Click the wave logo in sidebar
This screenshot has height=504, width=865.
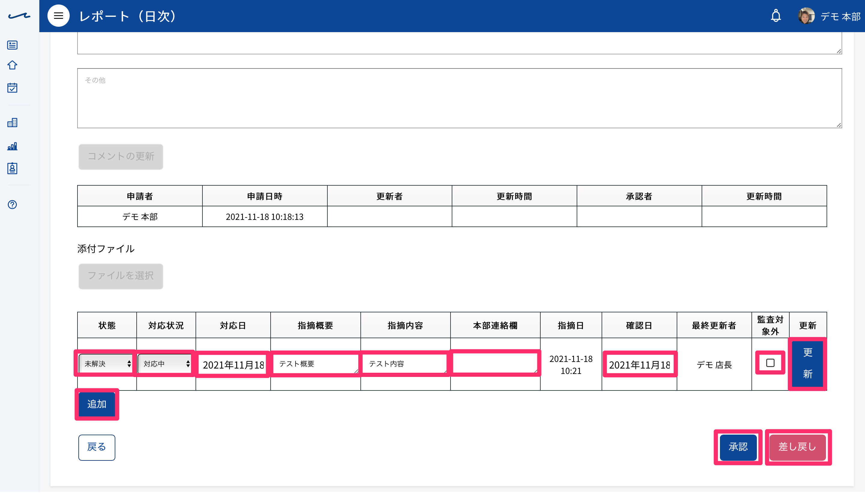click(19, 16)
